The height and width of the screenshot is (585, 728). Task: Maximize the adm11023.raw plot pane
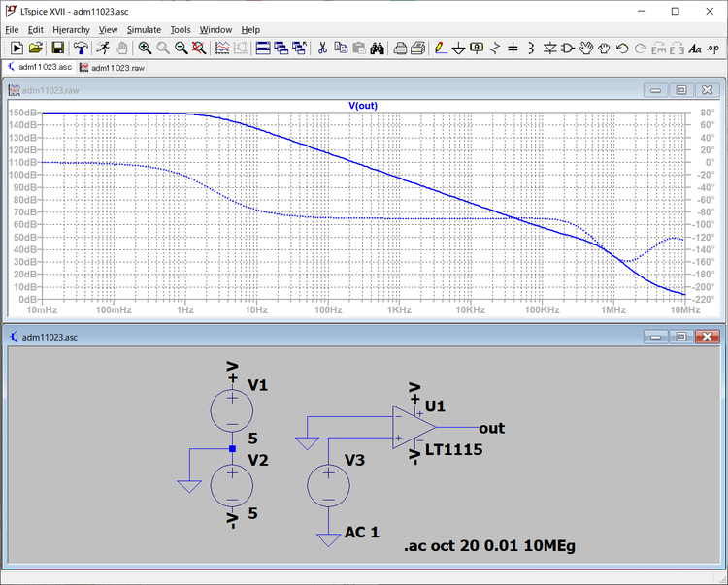[681, 90]
